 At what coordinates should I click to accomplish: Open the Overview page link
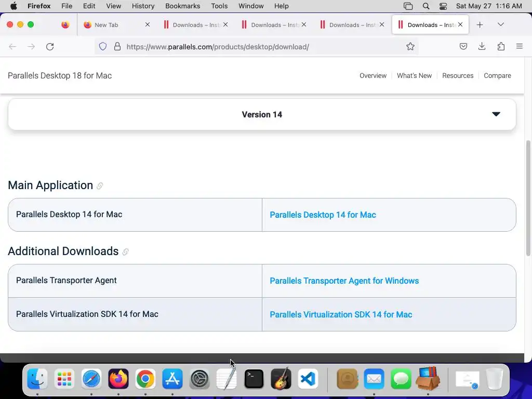click(373, 76)
